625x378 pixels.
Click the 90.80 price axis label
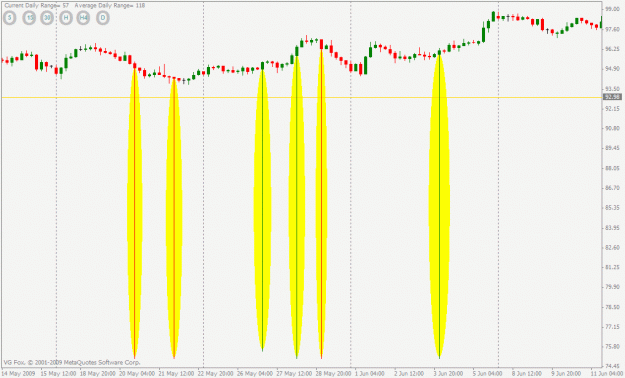[x=611, y=128]
